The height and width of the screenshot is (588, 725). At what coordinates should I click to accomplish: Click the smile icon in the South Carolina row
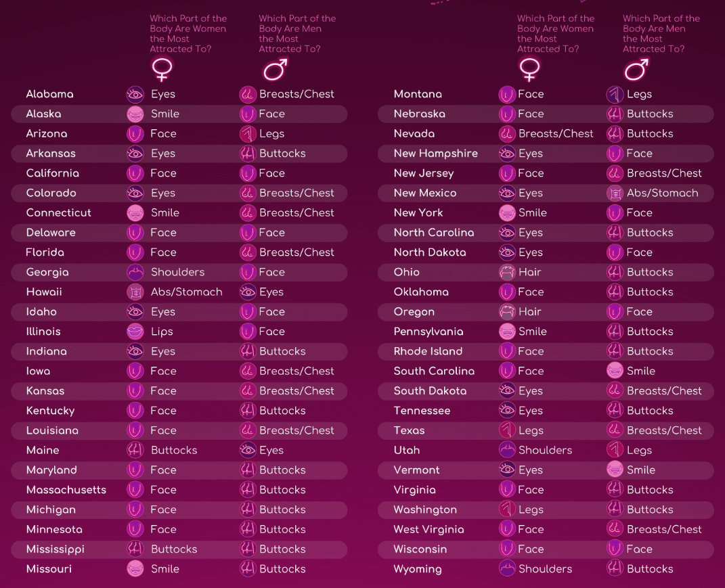coord(615,371)
